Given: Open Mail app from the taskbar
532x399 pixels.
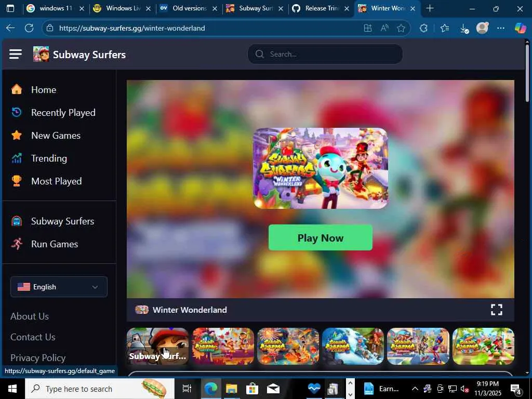Looking at the screenshot, I should click(x=273, y=389).
